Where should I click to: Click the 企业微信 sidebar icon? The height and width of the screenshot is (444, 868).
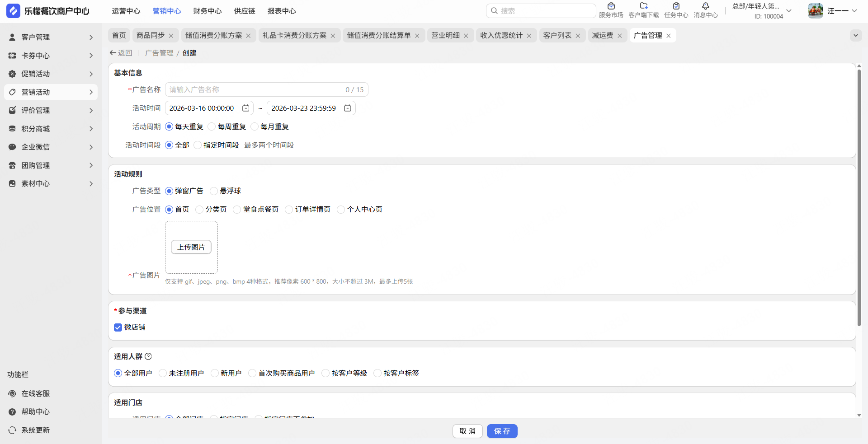coord(12,147)
